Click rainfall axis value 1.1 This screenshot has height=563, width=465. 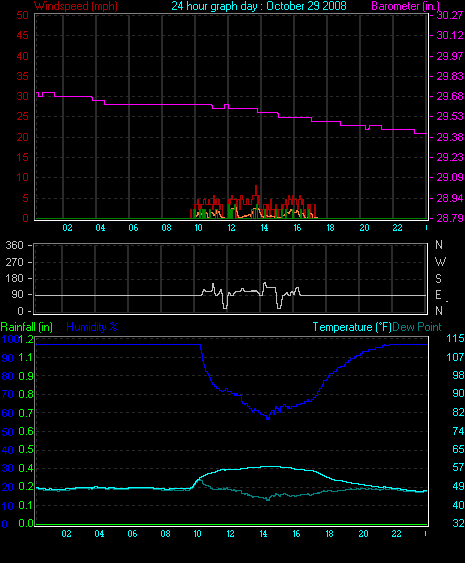tap(26, 358)
